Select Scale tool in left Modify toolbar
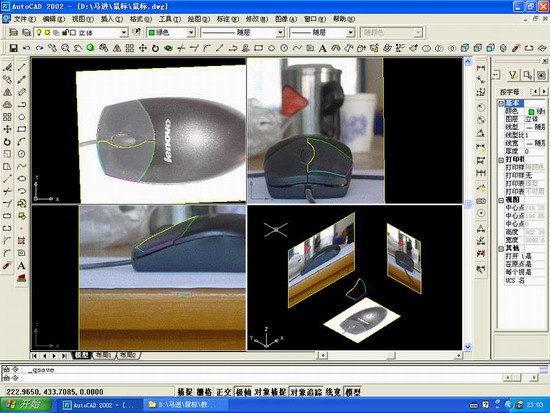 7,154
